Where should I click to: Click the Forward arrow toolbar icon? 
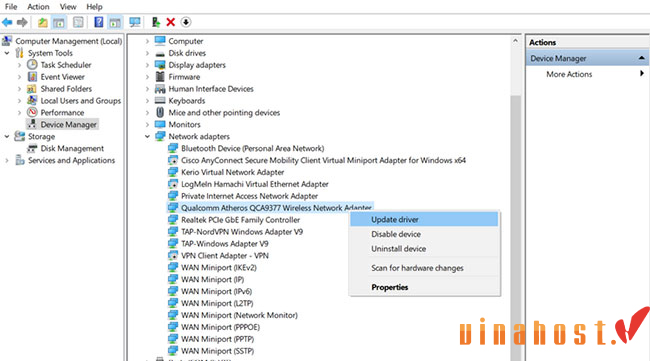point(22,22)
